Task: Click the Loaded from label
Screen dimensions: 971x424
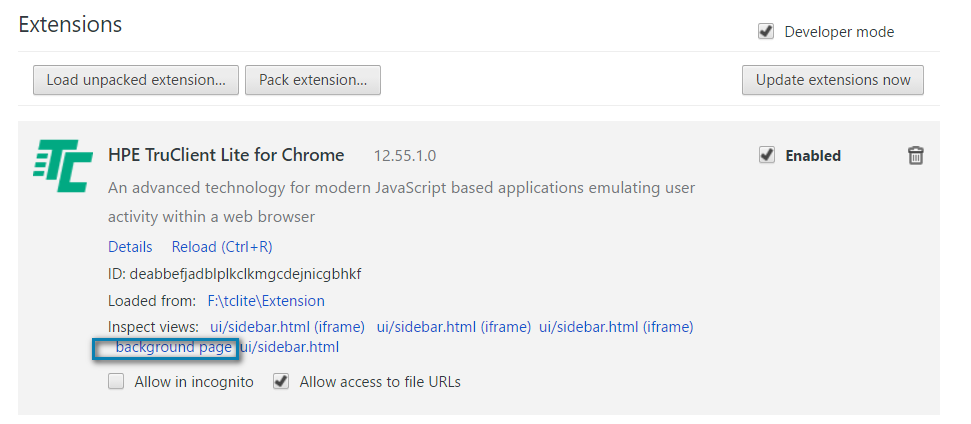Action: [152, 301]
